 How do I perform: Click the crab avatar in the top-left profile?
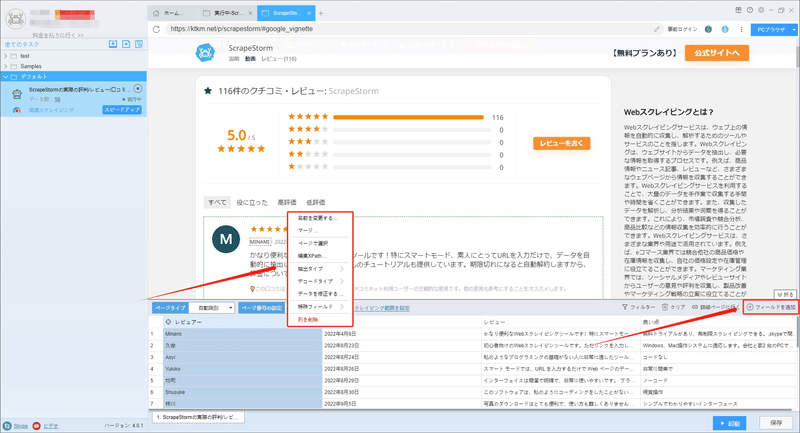click(15, 19)
